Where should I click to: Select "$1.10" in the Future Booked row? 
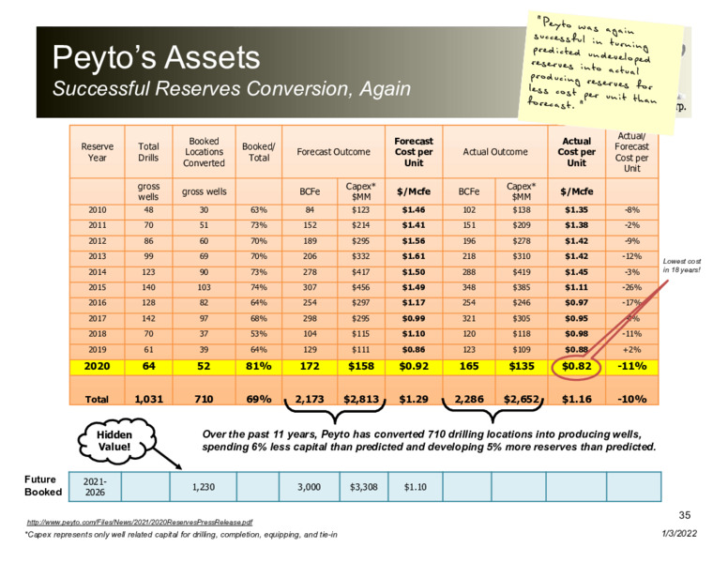pyautogui.click(x=415, y=487)
